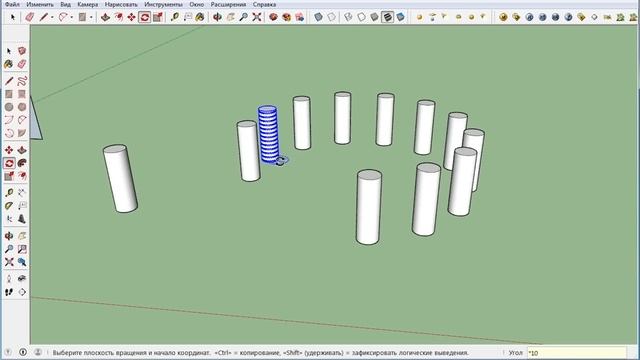
Task: Open the Вид menu
Action: pos(65,4)
